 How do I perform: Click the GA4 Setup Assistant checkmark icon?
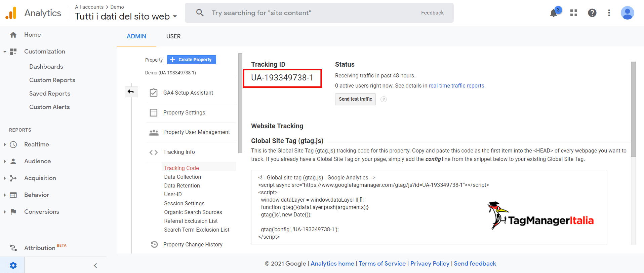[154, 93]
